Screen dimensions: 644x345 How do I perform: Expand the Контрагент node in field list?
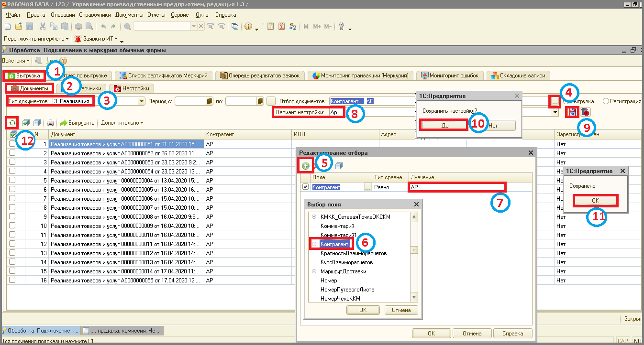coord(314,244)
